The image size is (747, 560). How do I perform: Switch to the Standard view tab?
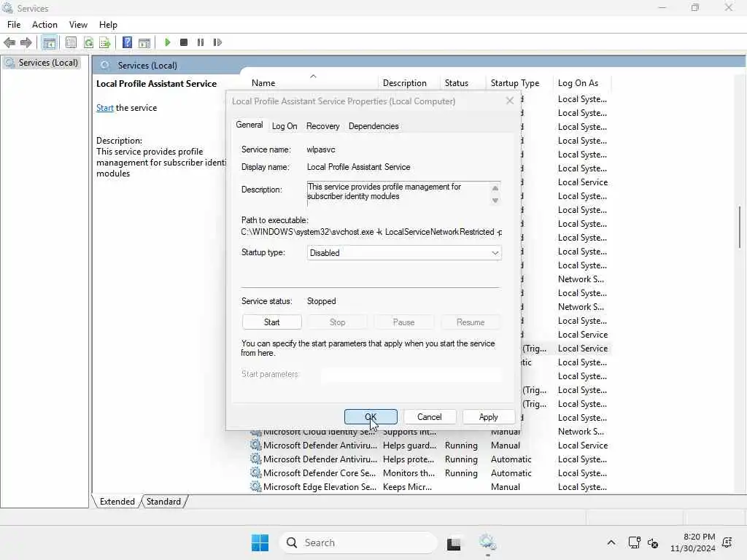coord(163,502)
